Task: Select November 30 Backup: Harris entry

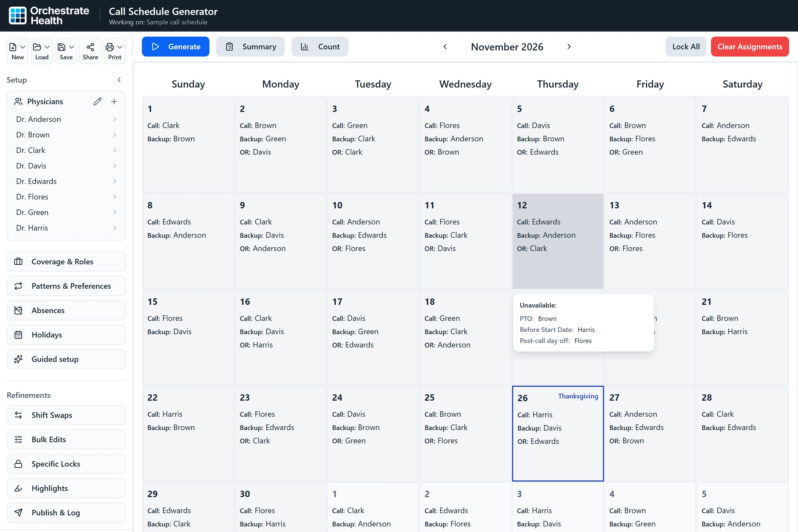Action: (x=263, y=524)
